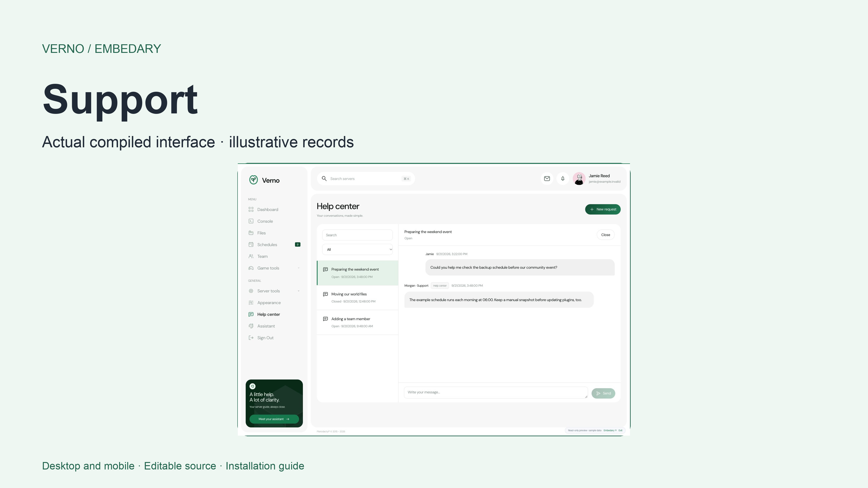Click chat icon beside Adding a team member

(325, 319)
